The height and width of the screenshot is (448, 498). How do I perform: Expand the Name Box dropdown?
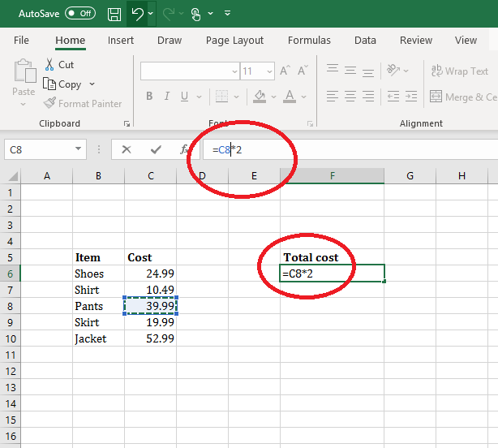(78, 149)
